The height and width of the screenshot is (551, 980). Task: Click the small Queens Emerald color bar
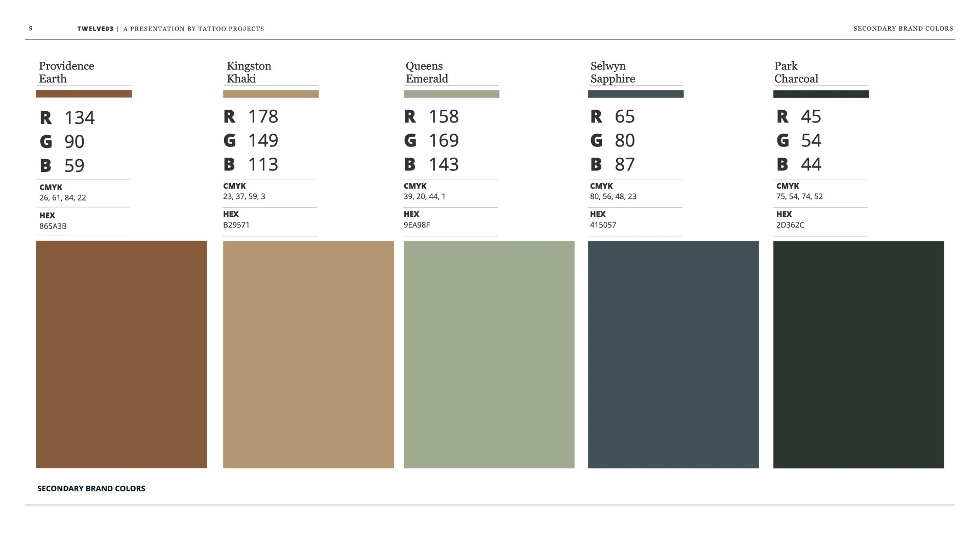(x=451, y=94)
